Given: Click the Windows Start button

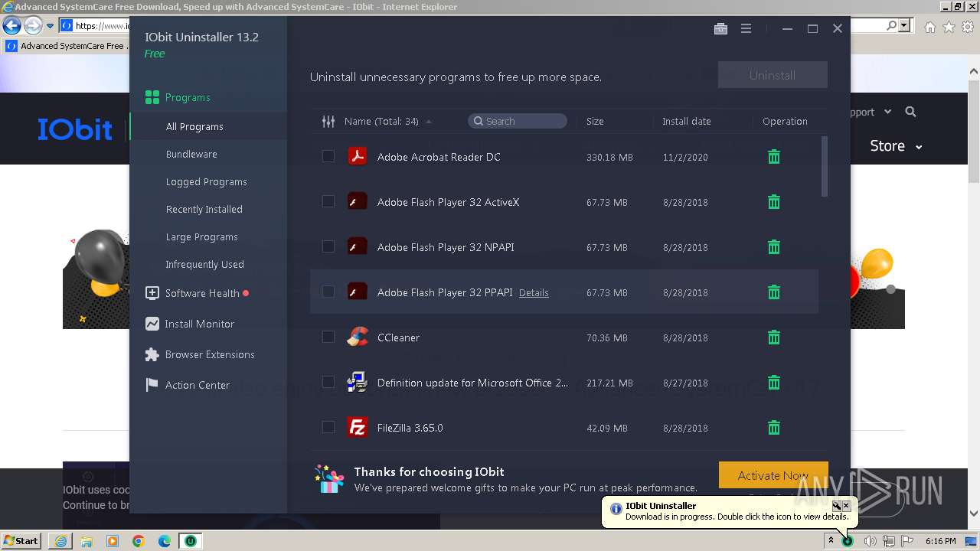Looking at the screenshot, I should coord(21,541).
